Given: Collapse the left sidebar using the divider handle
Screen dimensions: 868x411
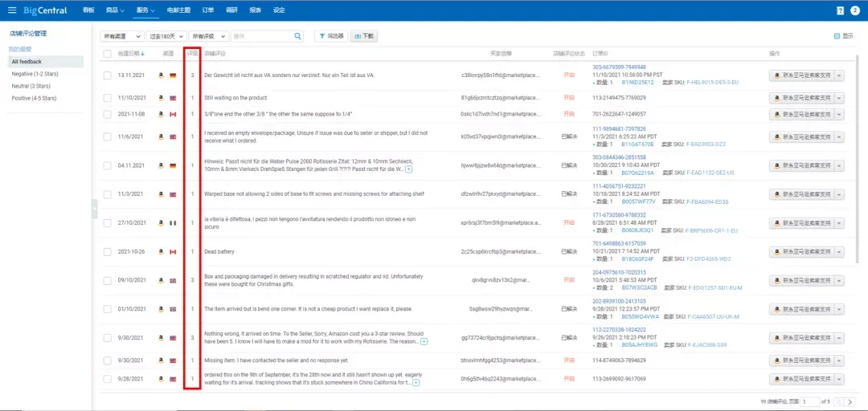Looking at the screenshot, I should point(95,209).
